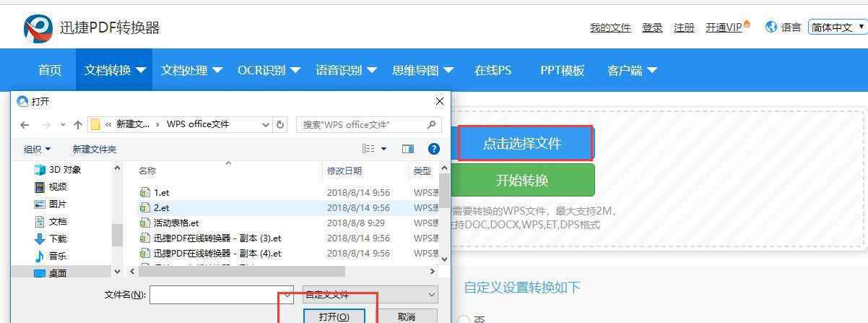Click the folder icon in the address bar
Viewport: 868px width, 323px height.
tap(95, 124)
